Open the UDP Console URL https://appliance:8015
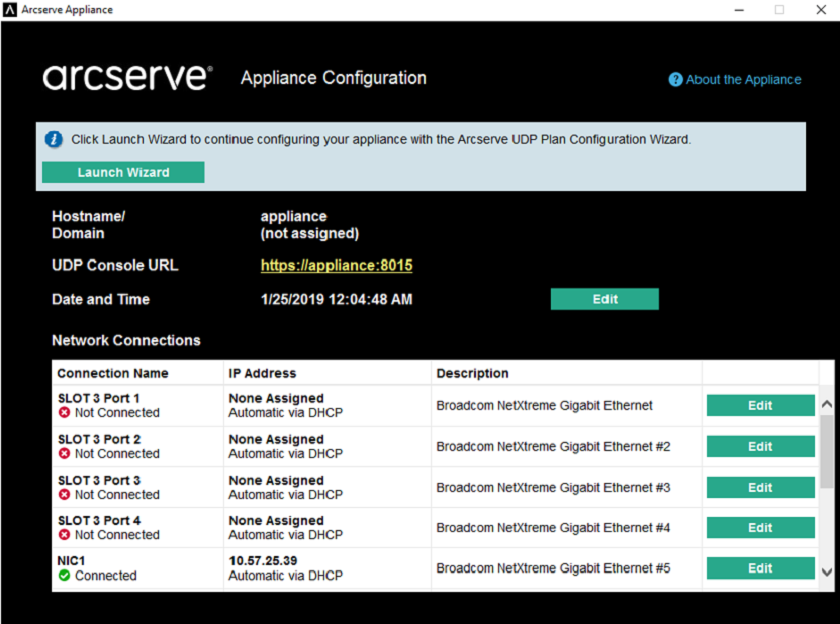This screenshot has height=624, width=840. [x=336, y=265]
